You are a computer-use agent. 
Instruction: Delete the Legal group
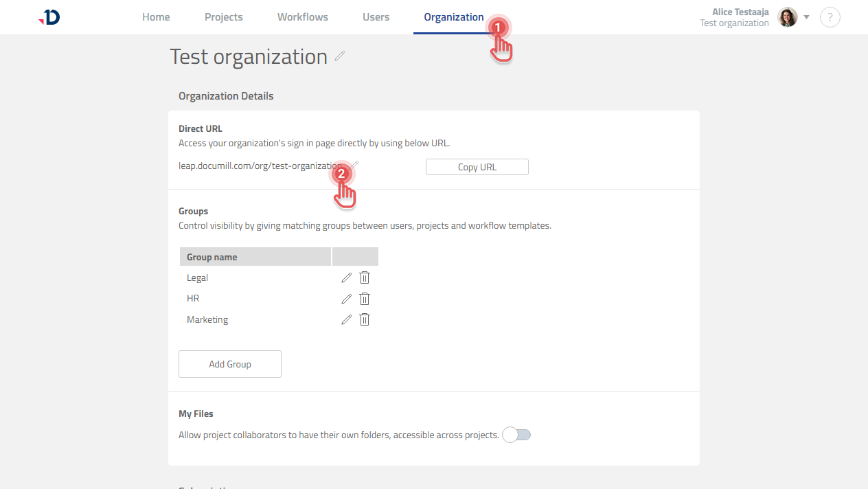point(365,278)
